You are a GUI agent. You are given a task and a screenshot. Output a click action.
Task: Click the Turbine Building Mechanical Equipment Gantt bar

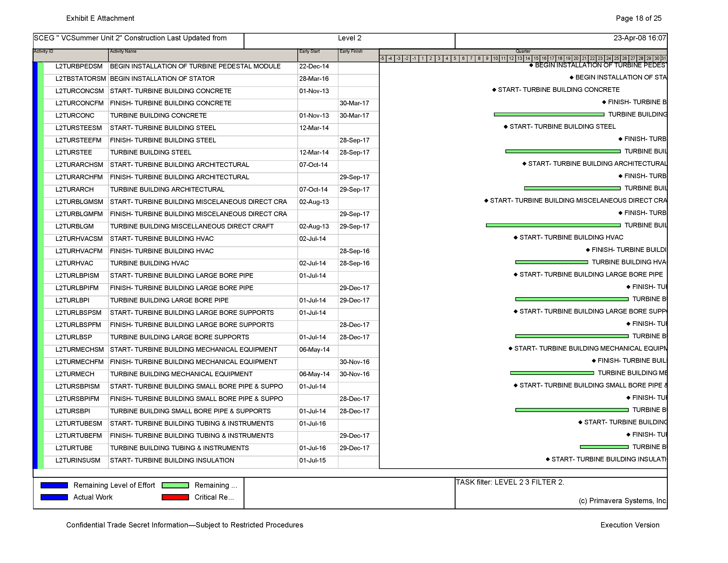(552, 373)
